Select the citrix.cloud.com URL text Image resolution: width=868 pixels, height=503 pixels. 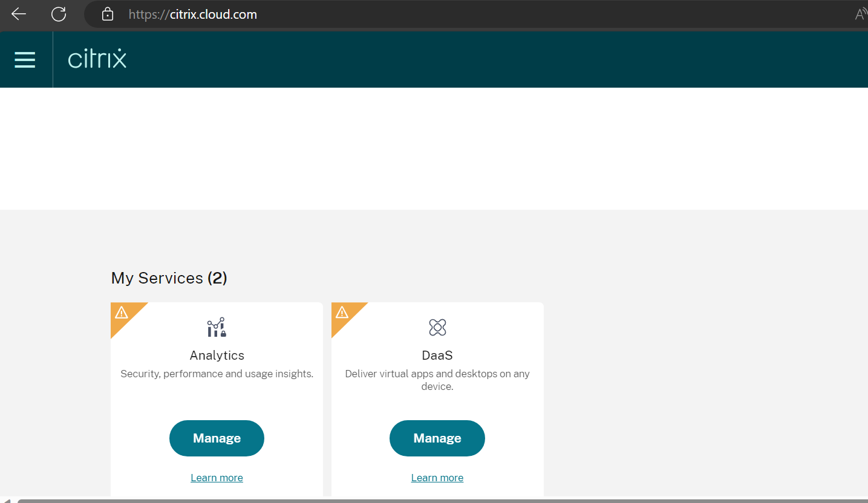point(192,14)
